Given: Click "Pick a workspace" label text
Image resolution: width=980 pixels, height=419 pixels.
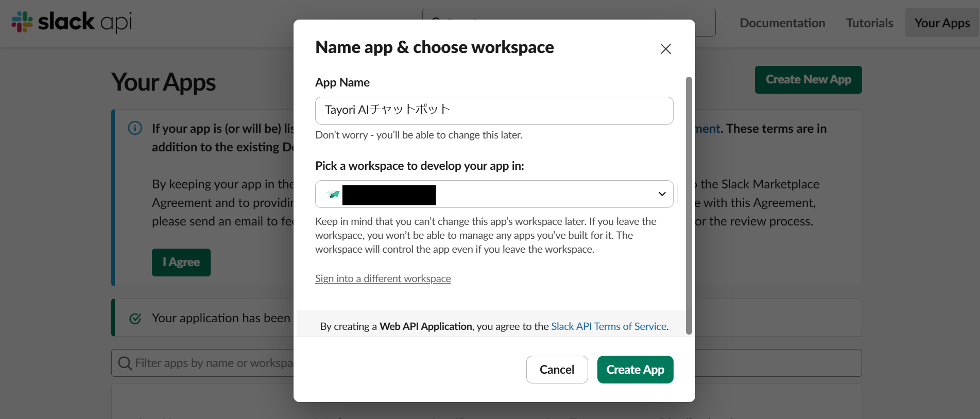Looking at the screenshot, I should point(420,166).
